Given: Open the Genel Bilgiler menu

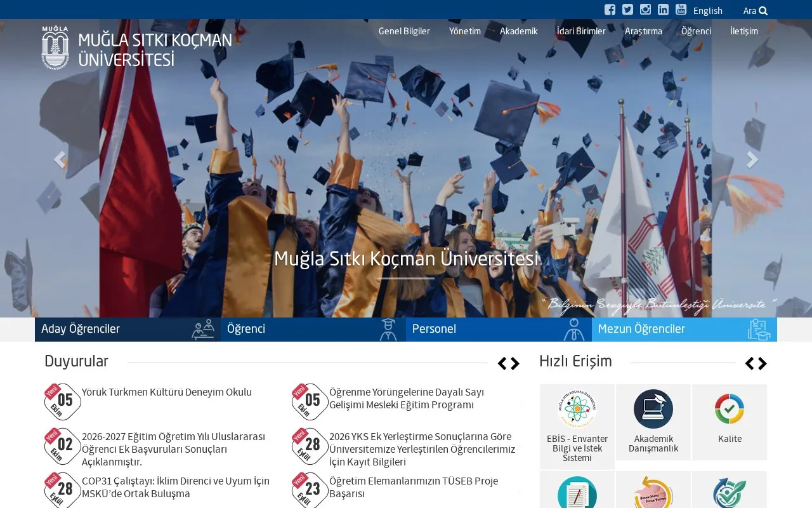Looking at the screenshot, I should (404, 31).
